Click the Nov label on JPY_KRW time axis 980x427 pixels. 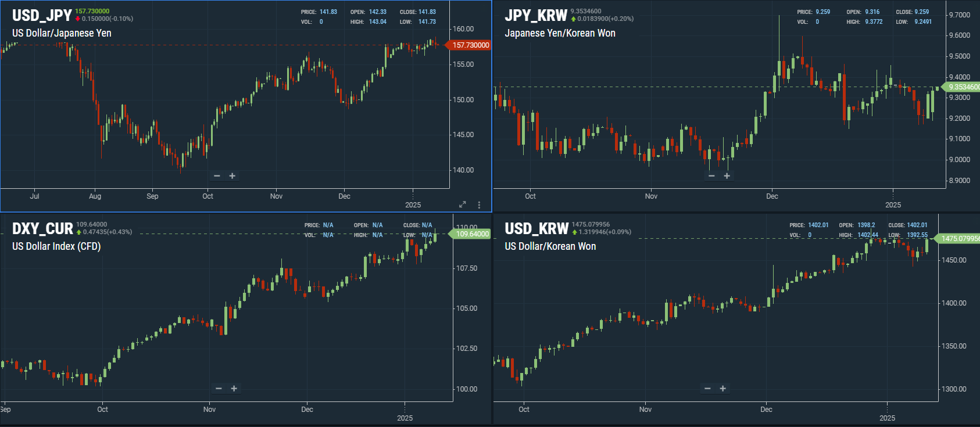click(651, 196)
